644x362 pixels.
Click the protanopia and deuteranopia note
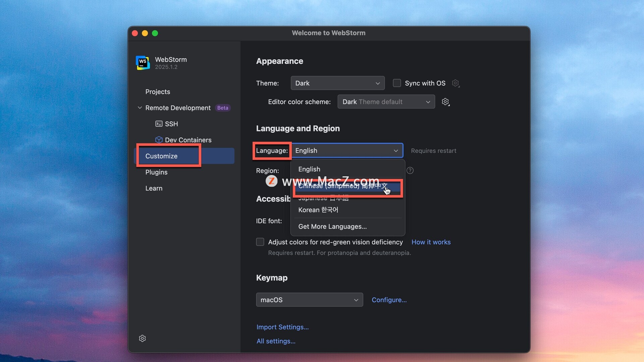(339, 253)
